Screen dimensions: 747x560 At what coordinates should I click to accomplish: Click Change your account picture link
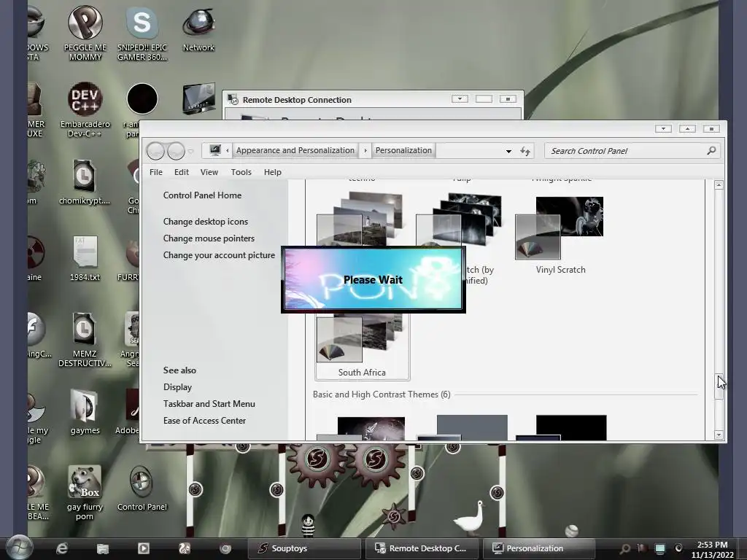(219, 255)
